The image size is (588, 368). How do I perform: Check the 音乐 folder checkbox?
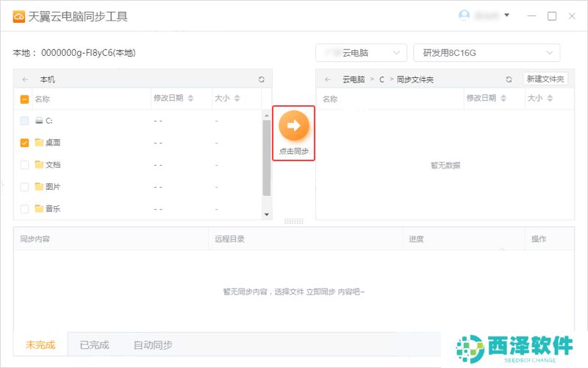tap(24, 209)
